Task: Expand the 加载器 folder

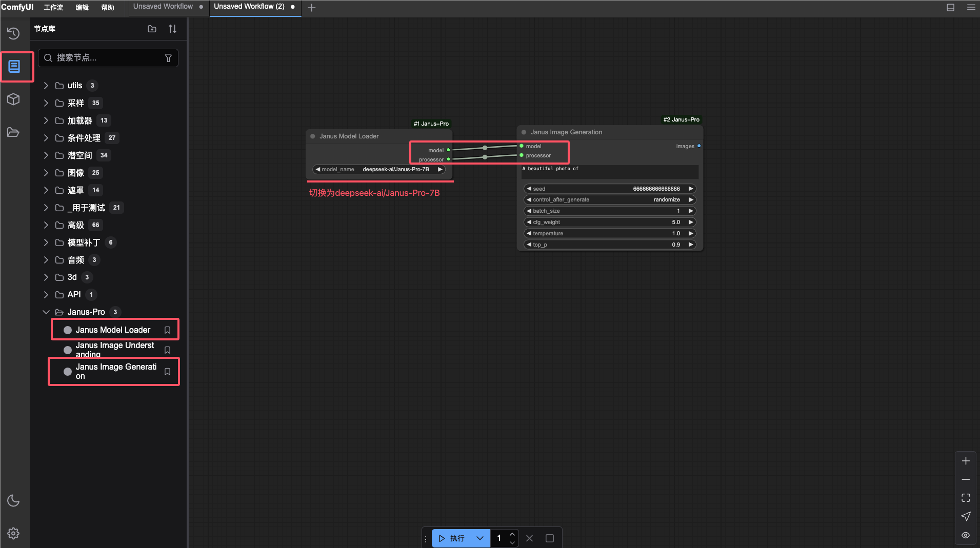Action: tap(46, 120)
